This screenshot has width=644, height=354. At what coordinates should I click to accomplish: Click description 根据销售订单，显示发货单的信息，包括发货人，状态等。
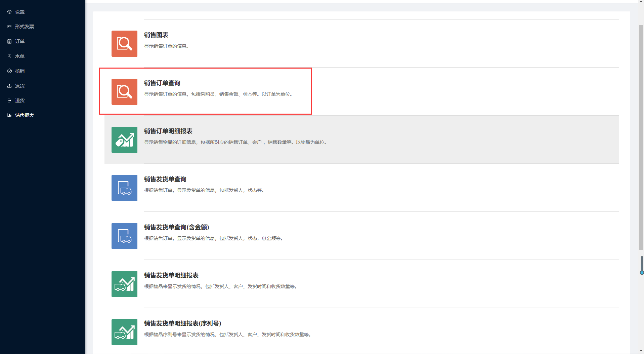tap(204, 190)
